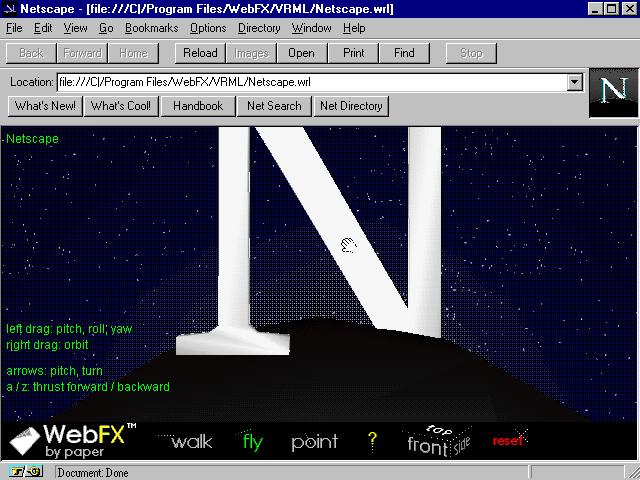Click the WebFX by paper logo

[x=72, y=441]
